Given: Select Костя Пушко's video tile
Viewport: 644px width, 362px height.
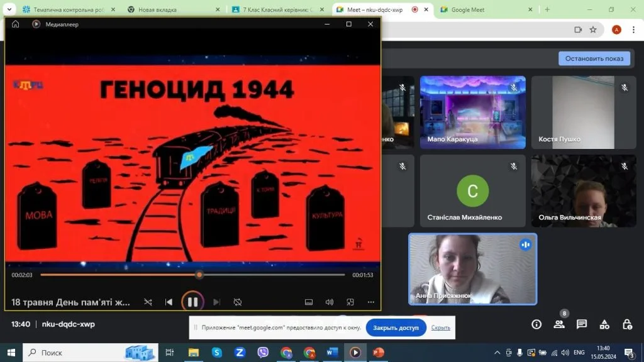Looking at the screenshot, I should 584,112.
